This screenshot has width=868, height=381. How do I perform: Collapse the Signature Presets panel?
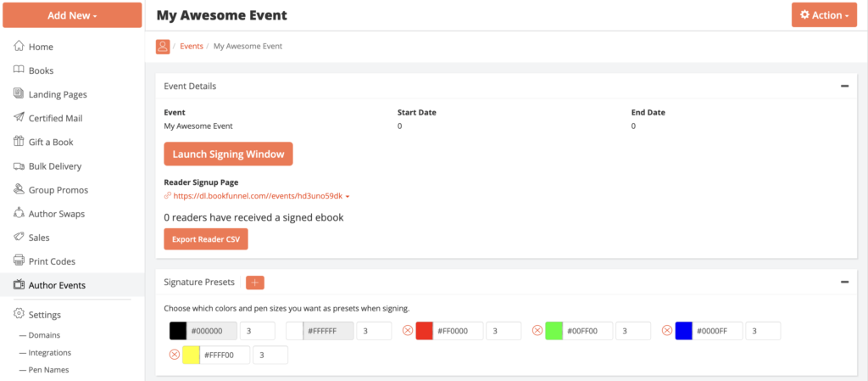pyautogui.click(x=844, y=283)
